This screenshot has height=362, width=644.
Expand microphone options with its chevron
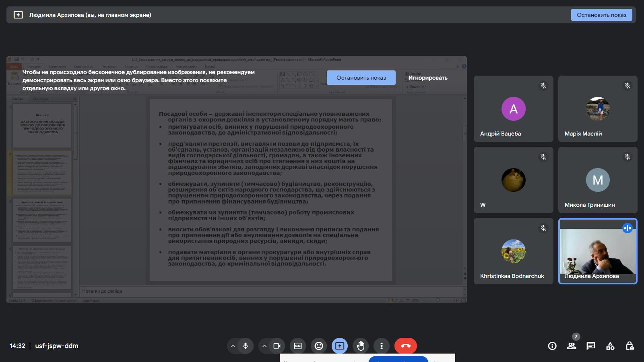(x=233, y=346)
